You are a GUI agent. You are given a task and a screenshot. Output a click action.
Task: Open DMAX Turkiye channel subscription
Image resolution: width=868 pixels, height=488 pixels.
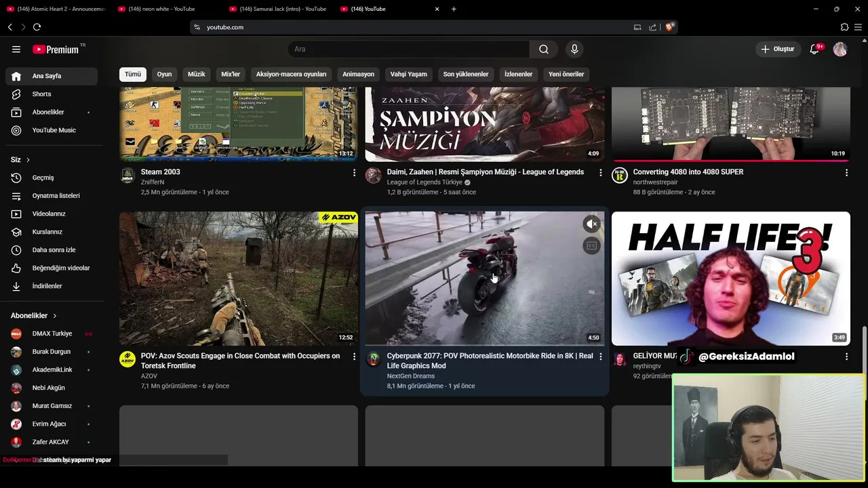[52, 333]
